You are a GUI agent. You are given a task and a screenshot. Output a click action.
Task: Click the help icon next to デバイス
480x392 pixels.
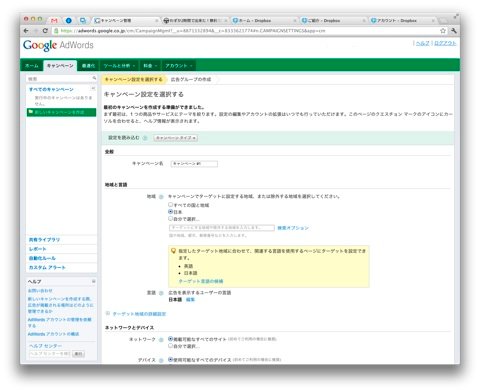161,360
